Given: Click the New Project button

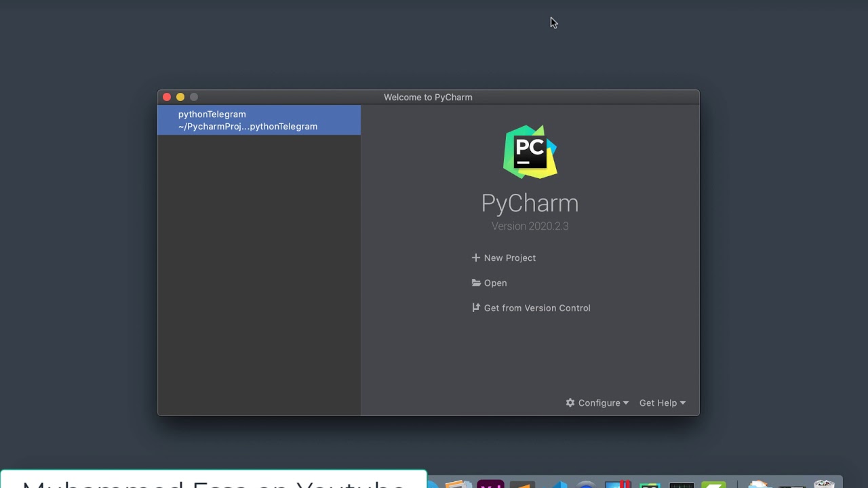Looking at the screenshot, I should pos(510,258).
